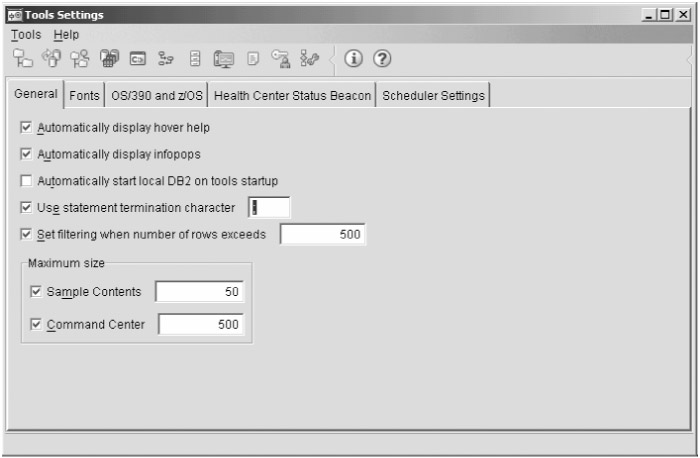700x458 pixels.
Task: Enable automatically start local DB2 on startup
Action: coord(27,181)
